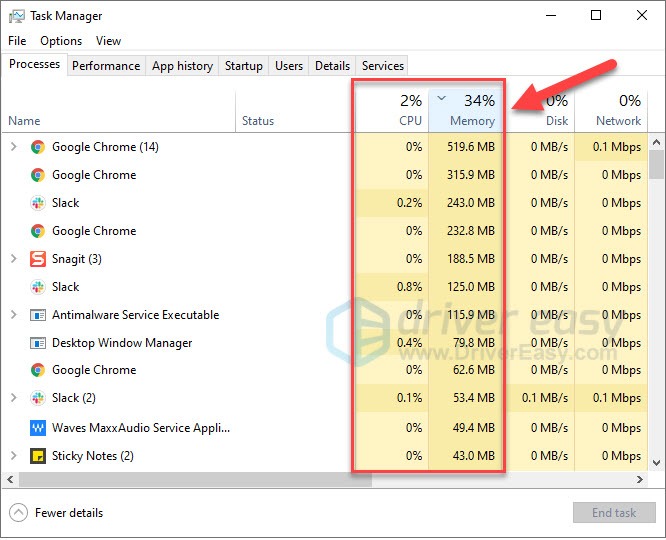
Task: Click the Antimalware Service Executable icon
Action: click(x=38, y=315)
